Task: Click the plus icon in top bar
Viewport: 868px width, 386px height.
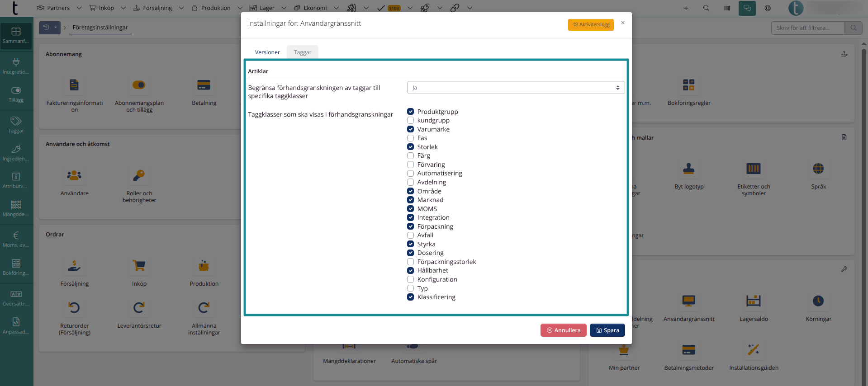Action: click(686, 8)
